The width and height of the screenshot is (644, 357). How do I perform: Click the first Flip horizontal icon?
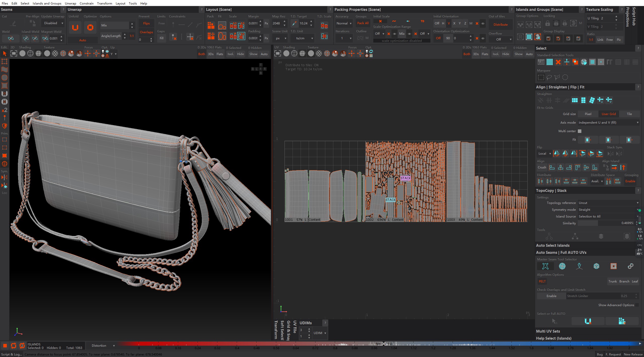tap(556, 153)
